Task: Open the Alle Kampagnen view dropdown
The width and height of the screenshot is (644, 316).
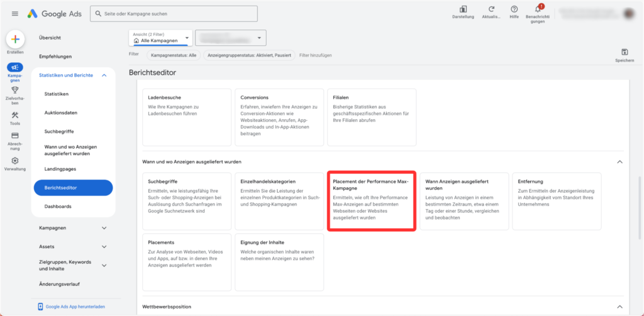Action: pos(160,38)
